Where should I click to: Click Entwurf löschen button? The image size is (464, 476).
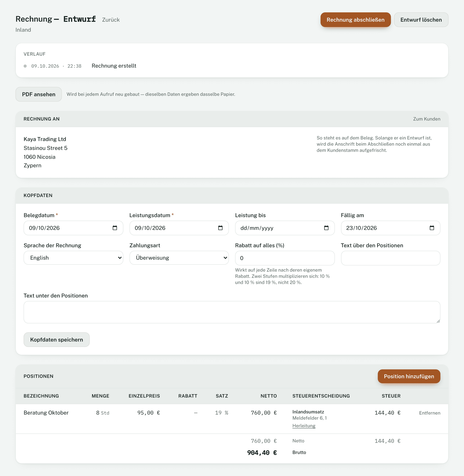click(421, 20)
